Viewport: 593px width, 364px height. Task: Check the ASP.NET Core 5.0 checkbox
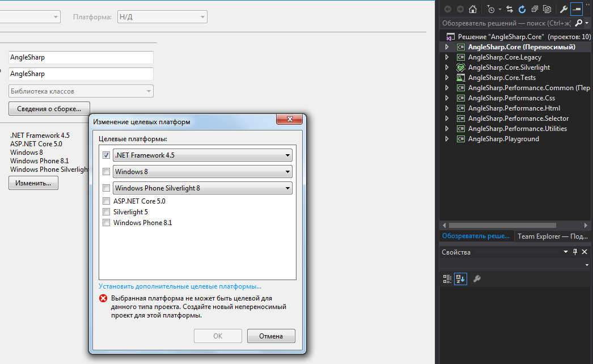(106, 201)
